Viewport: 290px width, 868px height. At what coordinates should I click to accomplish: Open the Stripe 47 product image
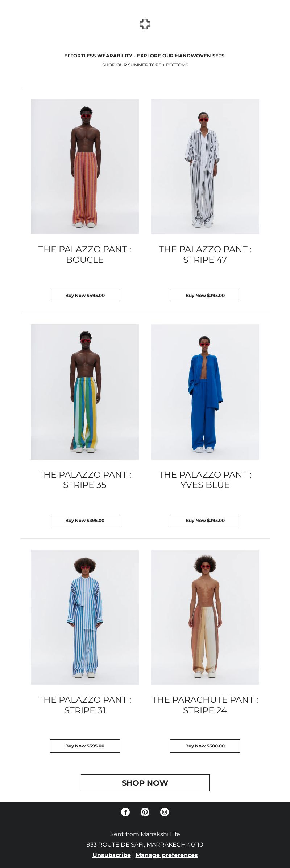coord(205,167)
